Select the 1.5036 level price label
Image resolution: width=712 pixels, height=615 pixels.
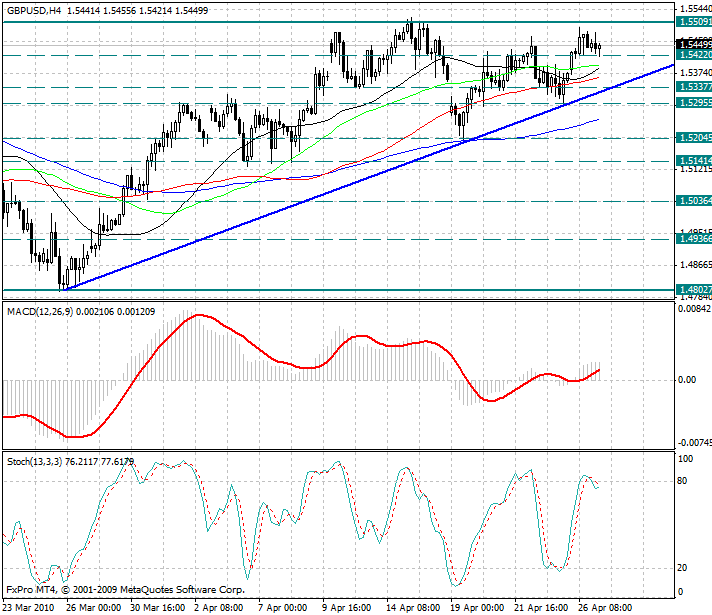694,201
